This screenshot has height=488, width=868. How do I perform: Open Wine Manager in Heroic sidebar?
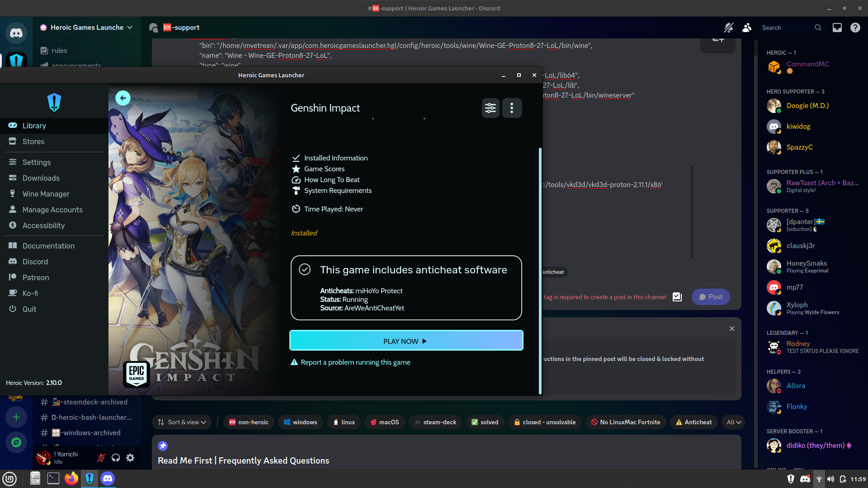coord(46,194)
